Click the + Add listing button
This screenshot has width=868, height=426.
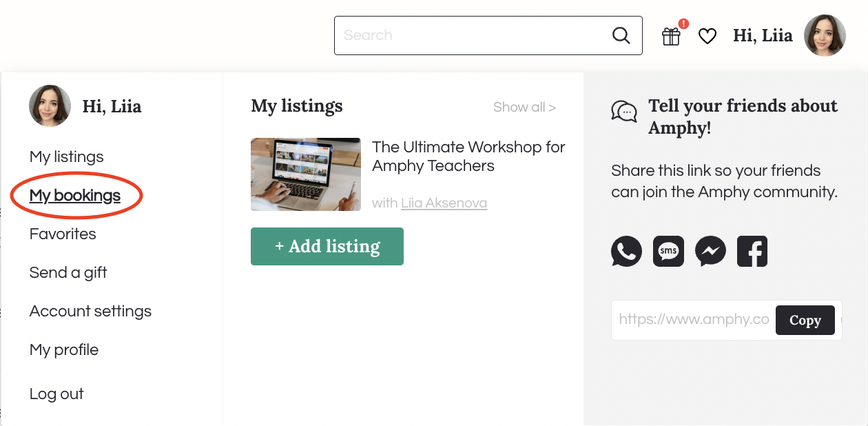click(327, 246)
